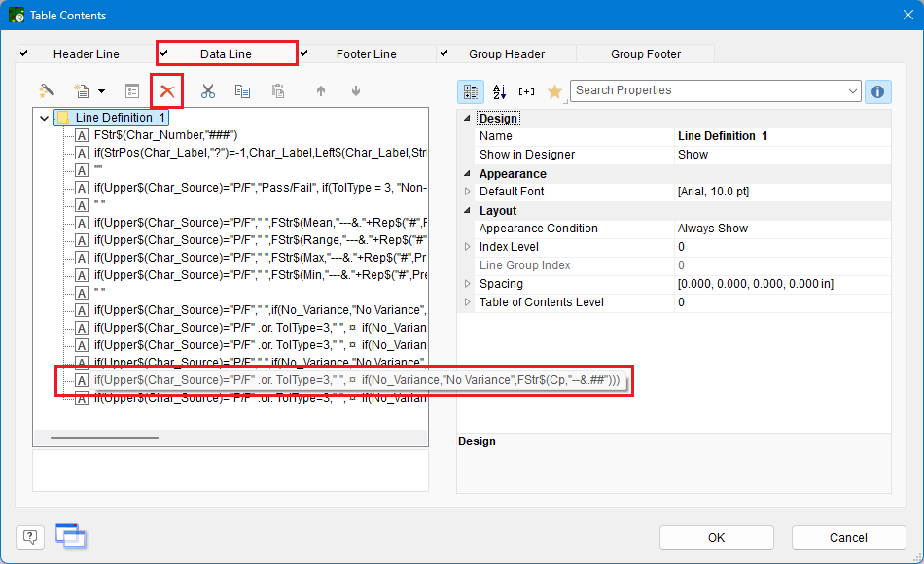Switch to the Group Header tab
The height and width of the screenshot is (564, 924).
click(506, 53)
